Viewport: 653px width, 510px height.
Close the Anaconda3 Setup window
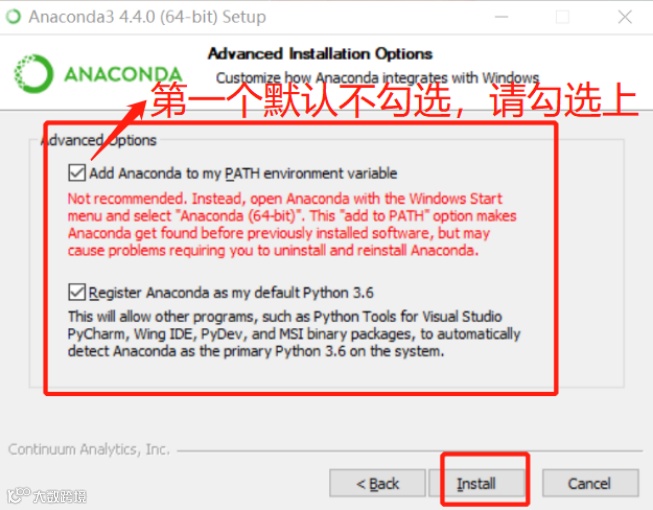tap(625, 17)
